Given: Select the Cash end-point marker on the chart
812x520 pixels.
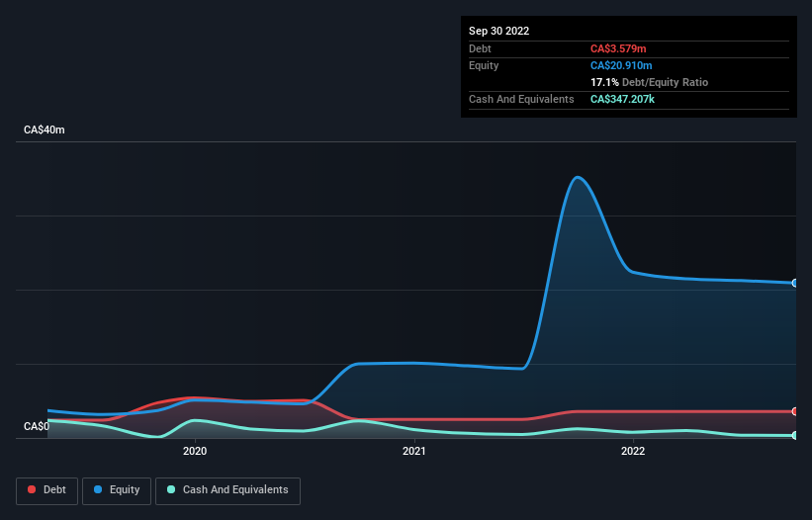Looking at the screenshot, I should click(x=795, y=436).
